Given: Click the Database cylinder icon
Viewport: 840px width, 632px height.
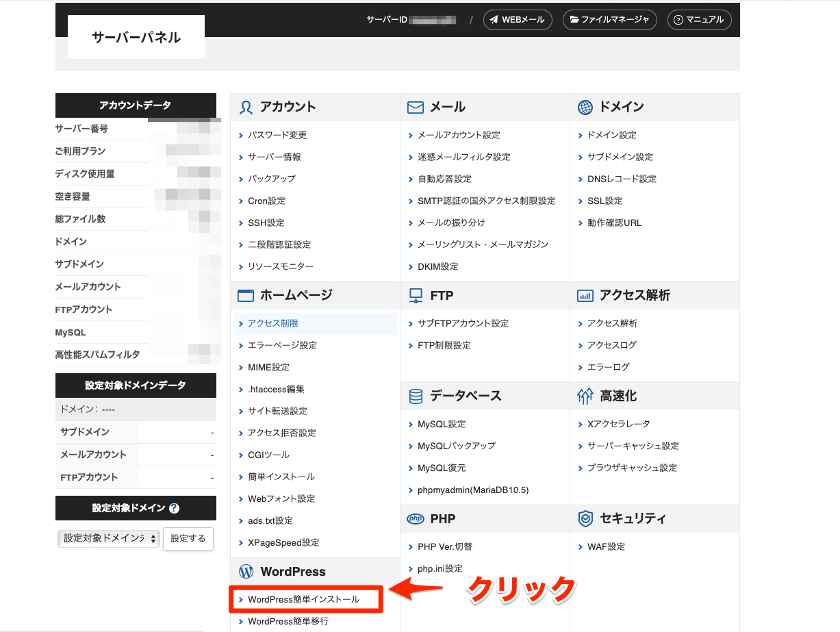Looking at the screenshot, I should (x=415, y=396).
